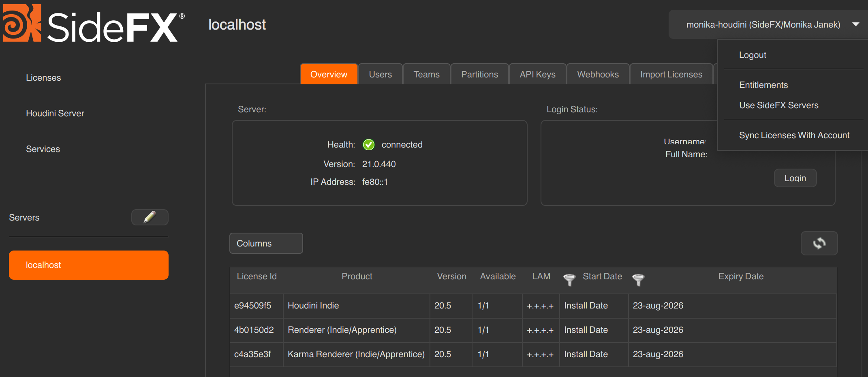Screen dimensions: 868x377
Task: Open the Import Licenses tab
Action: (671, 74)
